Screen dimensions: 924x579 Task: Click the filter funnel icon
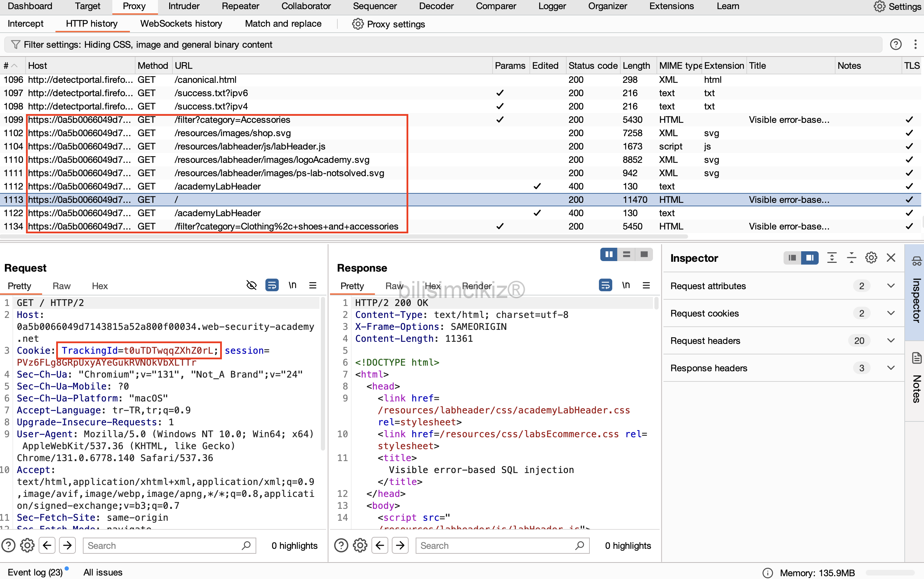[15, 45]
